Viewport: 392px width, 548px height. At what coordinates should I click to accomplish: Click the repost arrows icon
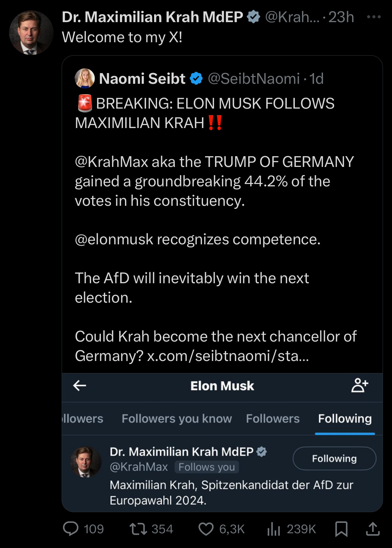[x=138, y=529]
